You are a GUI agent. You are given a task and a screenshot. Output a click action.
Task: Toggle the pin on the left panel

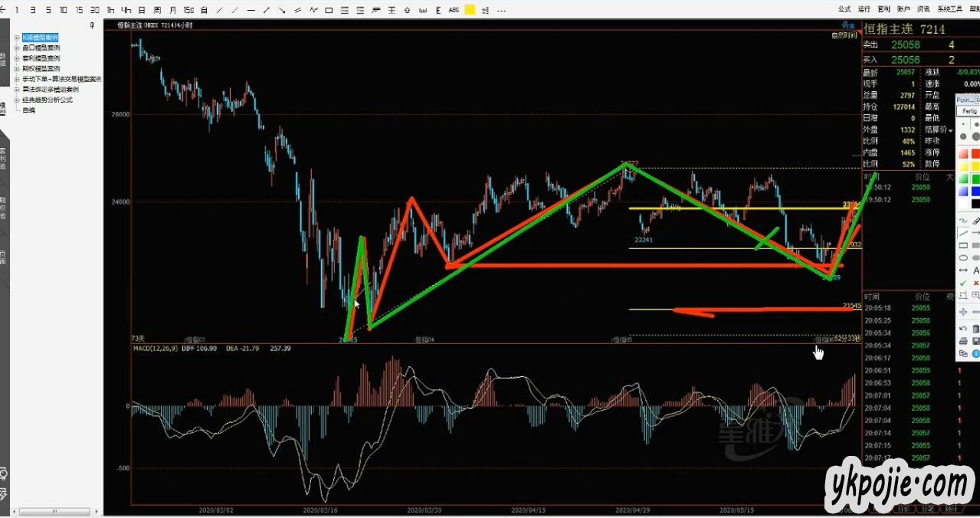tap(92, 25)
